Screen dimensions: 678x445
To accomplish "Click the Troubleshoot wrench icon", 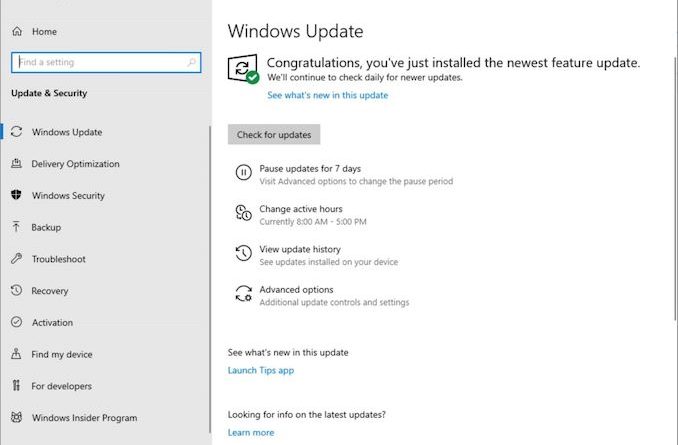I will (x=17, y=259).
